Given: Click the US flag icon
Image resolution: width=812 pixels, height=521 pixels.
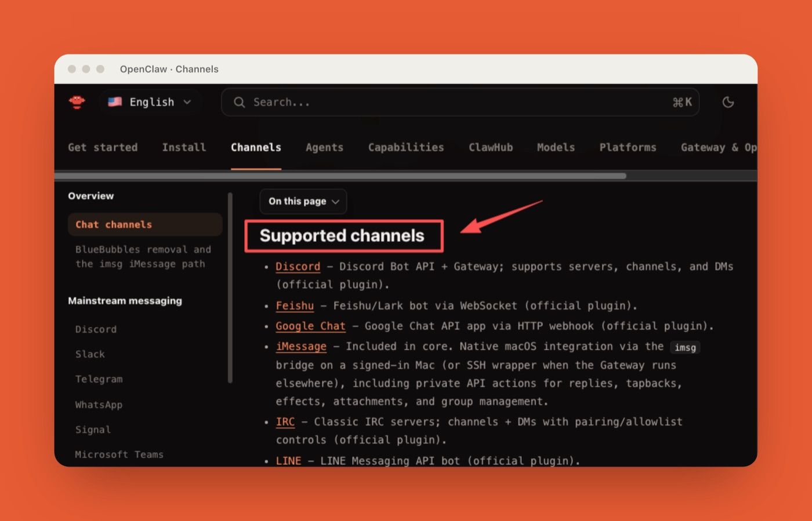Looking at the screenshot, I should pyautogui.click(x=115, y=102).
